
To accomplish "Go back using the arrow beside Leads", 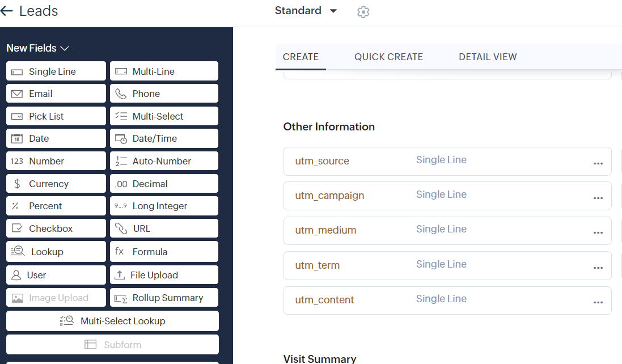I will point(7,11).
